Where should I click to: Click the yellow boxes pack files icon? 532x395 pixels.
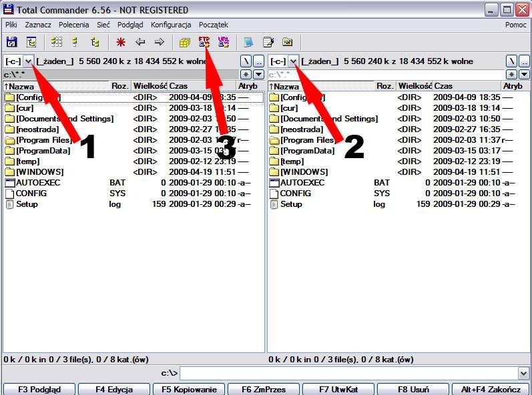pos(185,43)
